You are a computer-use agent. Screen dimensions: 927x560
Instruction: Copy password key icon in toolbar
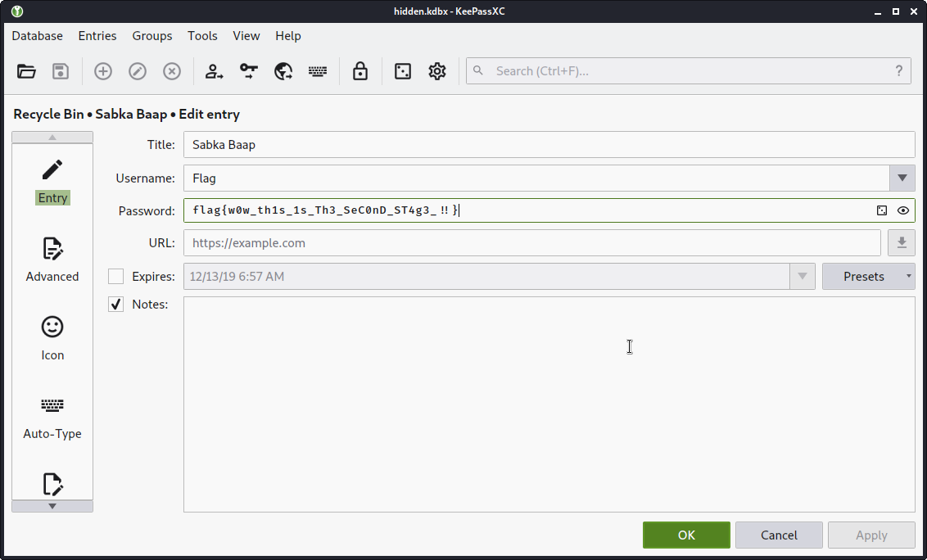tap(248, 71)
